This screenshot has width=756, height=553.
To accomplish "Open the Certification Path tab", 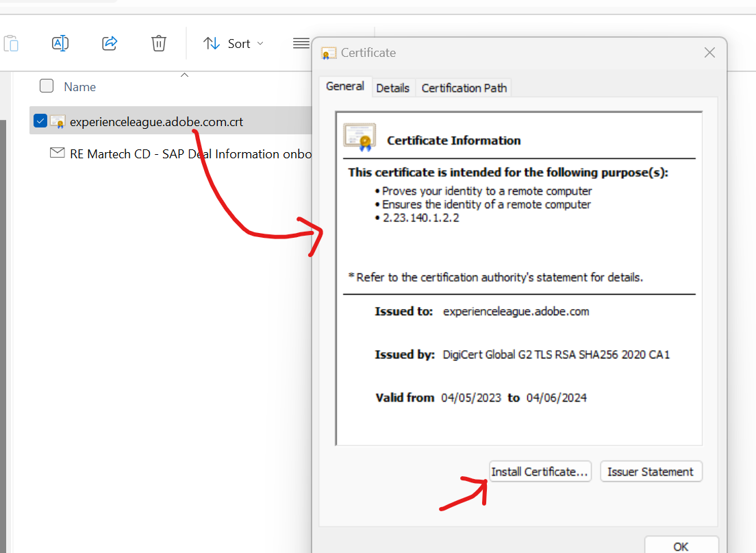I will coord(464,87).
